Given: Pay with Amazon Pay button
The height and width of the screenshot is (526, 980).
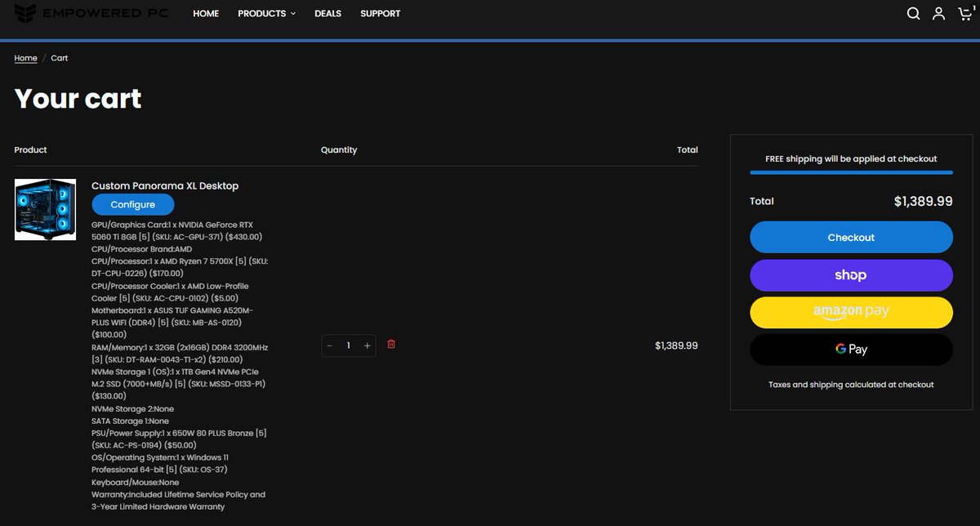Looking at the screenshot, I should pos(851,312).
